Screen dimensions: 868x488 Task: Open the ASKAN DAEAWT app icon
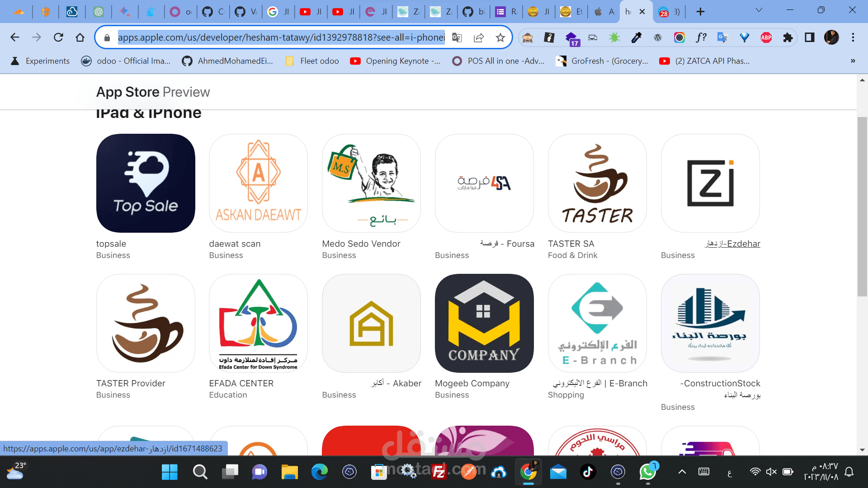[258, 183]
